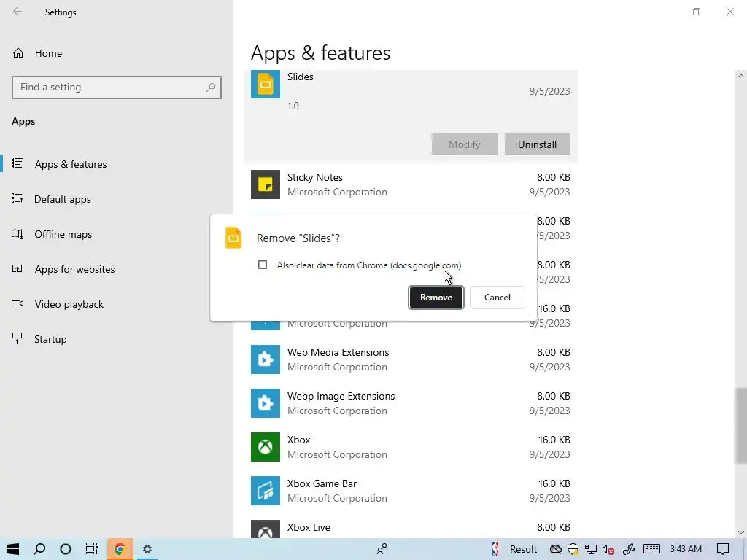Click the Settings gear on taskbar

click(147, 549)
